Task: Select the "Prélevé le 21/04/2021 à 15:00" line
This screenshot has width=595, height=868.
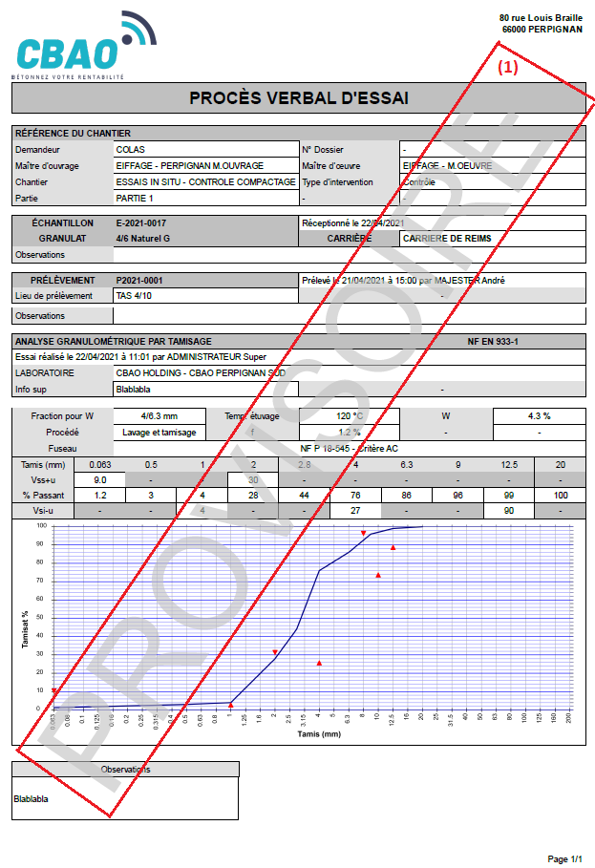Action: point(403,281)
